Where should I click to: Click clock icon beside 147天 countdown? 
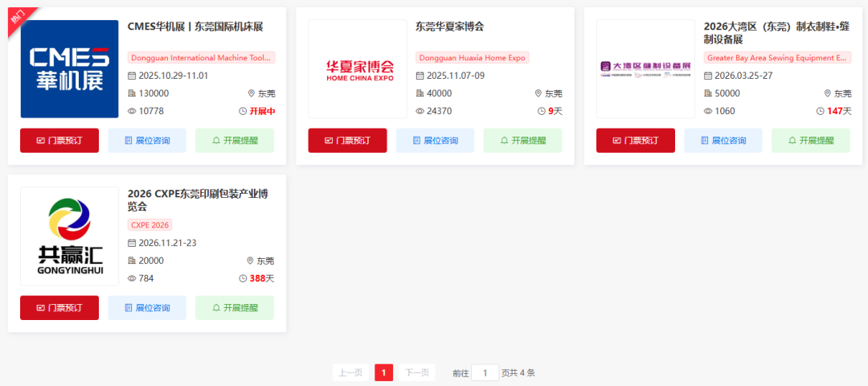pos(821,111)
